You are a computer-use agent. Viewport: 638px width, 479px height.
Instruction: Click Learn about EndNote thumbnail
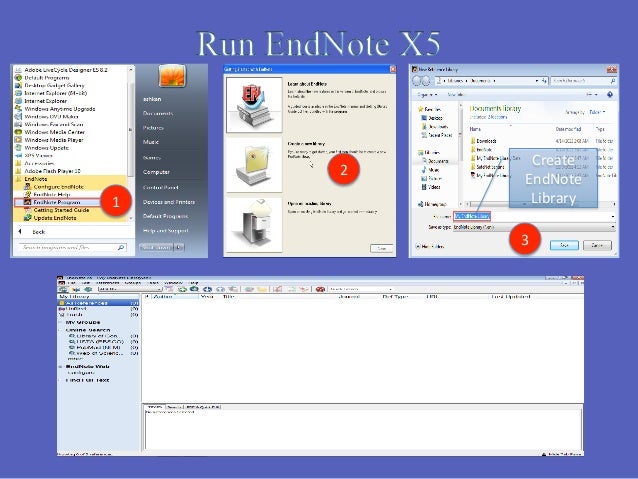tap(254, 105)
